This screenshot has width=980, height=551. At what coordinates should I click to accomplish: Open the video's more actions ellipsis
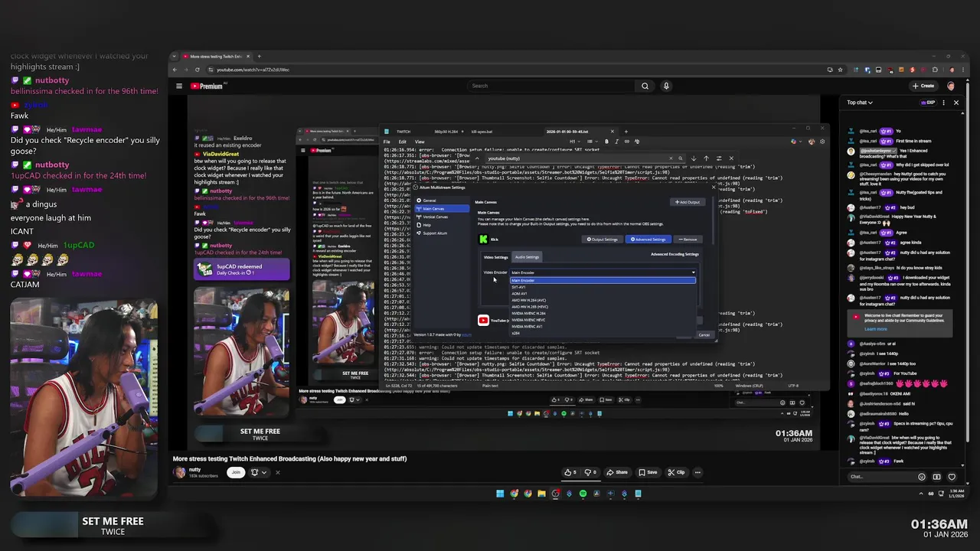697,472
